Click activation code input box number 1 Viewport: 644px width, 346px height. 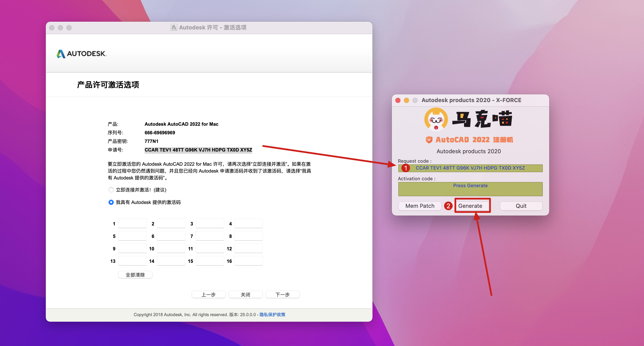pos(132,224)
